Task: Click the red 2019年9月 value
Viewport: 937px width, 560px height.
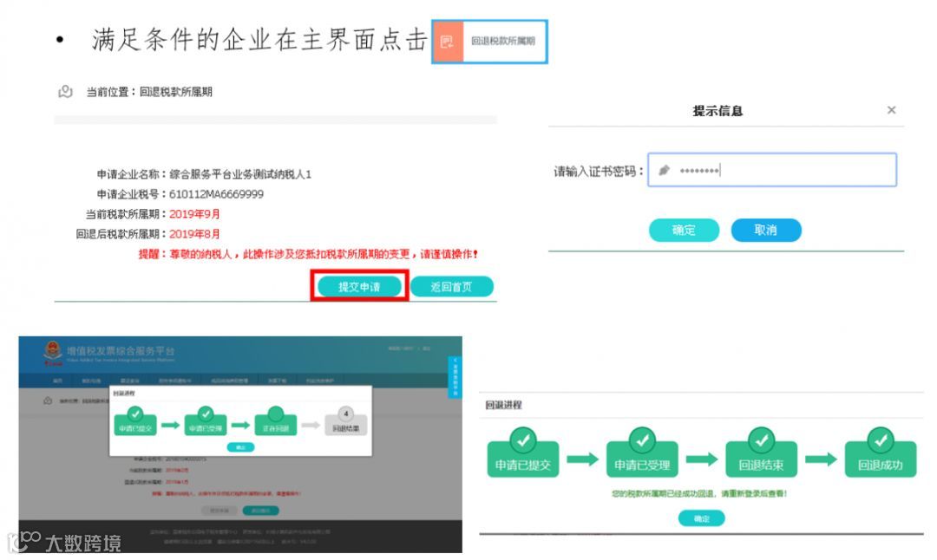Action: (x=194, y=214)
